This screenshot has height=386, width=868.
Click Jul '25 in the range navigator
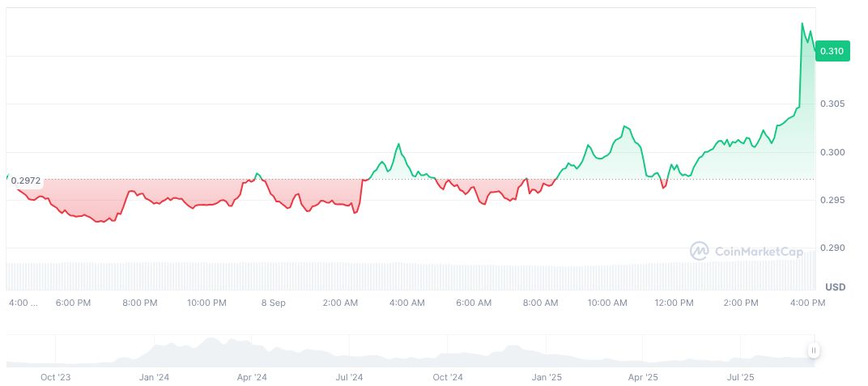coord(740,377)
